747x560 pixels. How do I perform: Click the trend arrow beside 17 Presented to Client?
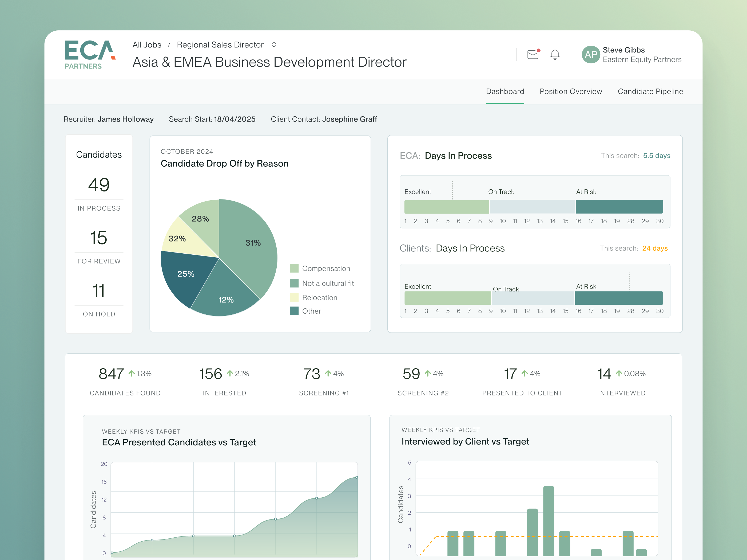pyautogui.click(x=525, y=373)
